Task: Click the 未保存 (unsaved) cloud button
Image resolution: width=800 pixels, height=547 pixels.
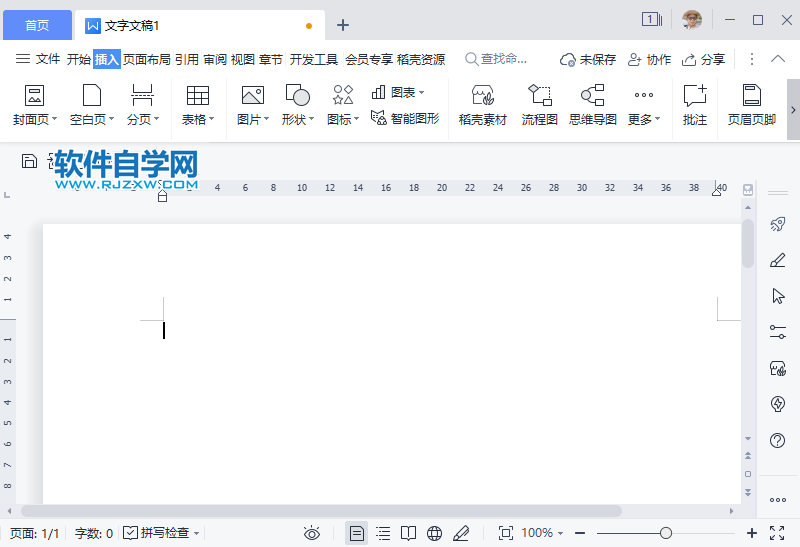Action: tap(588, 60)
